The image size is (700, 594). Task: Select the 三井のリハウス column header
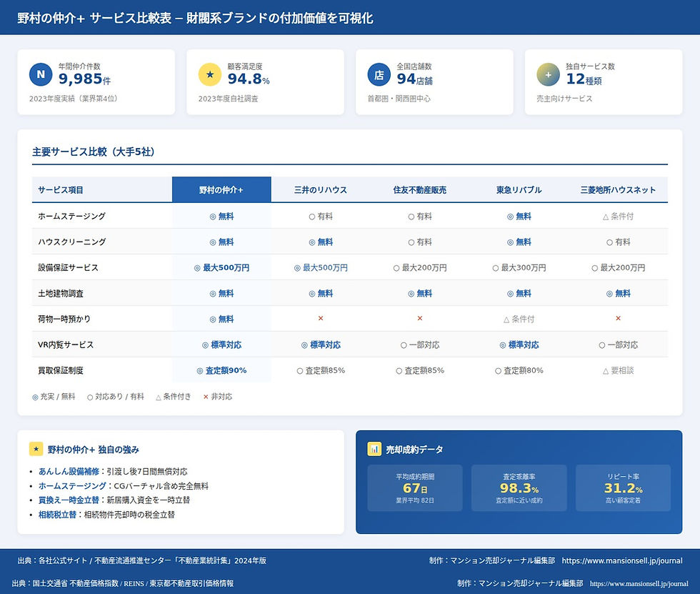pyautogui.click(x=321, y=190)
